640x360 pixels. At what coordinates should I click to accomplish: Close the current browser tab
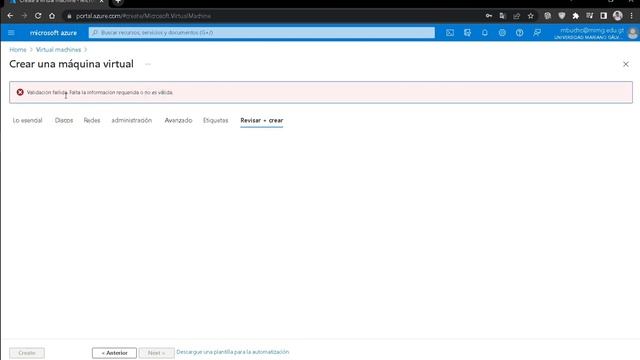(x=101, y=2)
